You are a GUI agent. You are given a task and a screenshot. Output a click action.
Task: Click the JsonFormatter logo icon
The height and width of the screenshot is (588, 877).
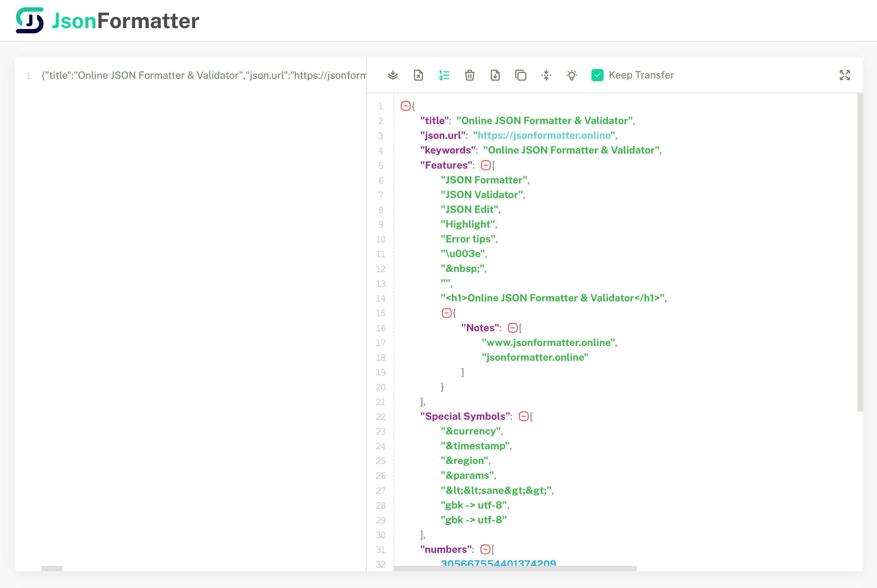[30, 20]
